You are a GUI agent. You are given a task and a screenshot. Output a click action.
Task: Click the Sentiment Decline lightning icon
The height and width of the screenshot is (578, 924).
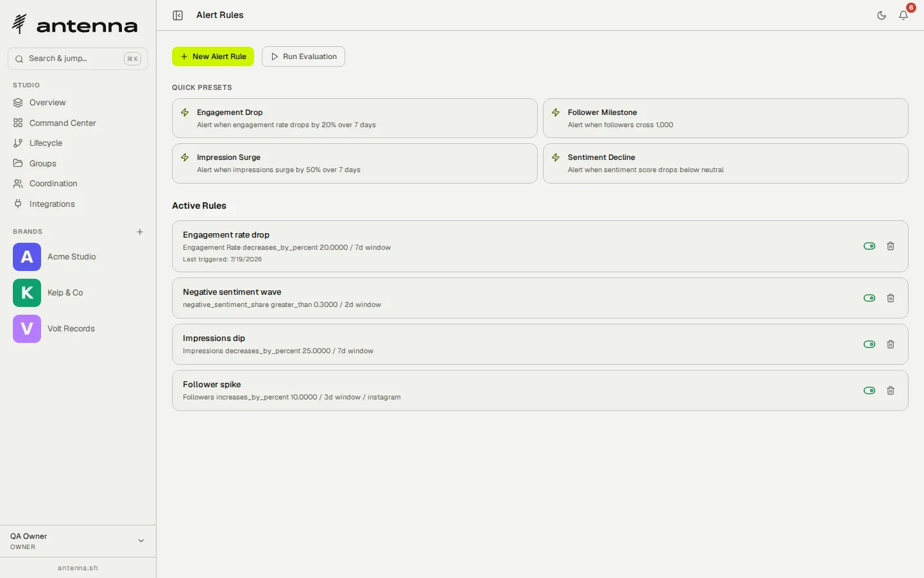(x=556, y=157)
